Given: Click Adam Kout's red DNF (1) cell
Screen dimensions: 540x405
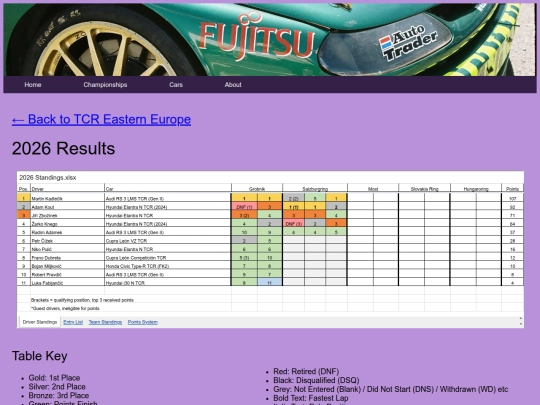Looking at the screenshot, I should [x=244, y=207].
